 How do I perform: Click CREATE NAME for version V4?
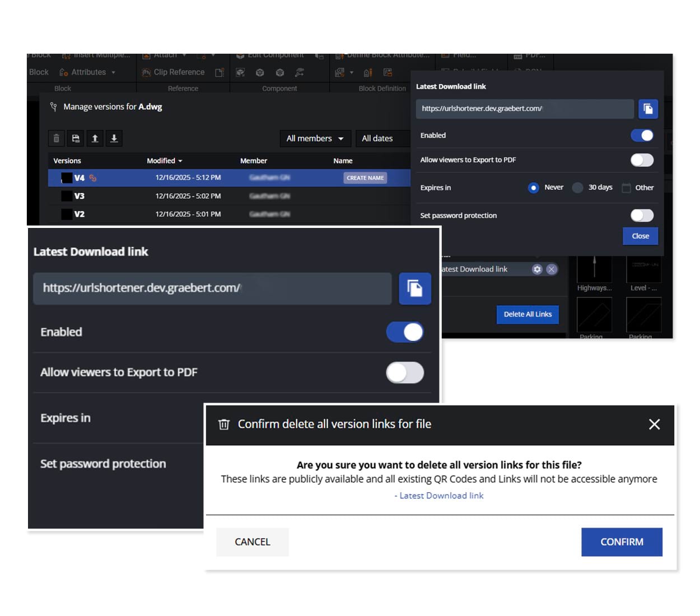tap(365, 178)
